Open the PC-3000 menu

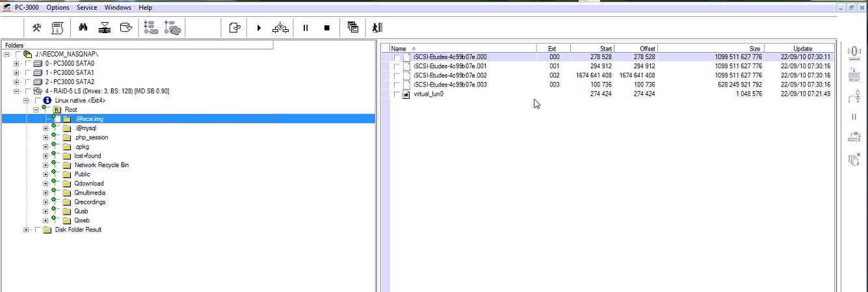coord(27,7)
